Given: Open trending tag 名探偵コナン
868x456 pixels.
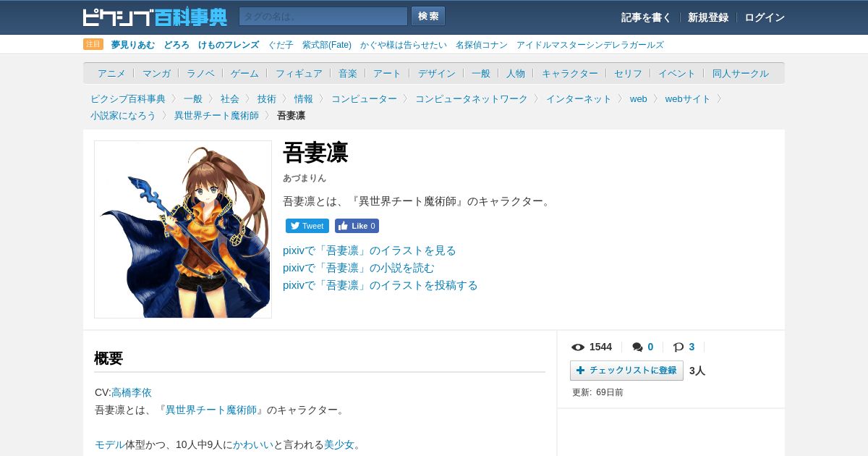Looking at the screenshot, I should point(482,45).
